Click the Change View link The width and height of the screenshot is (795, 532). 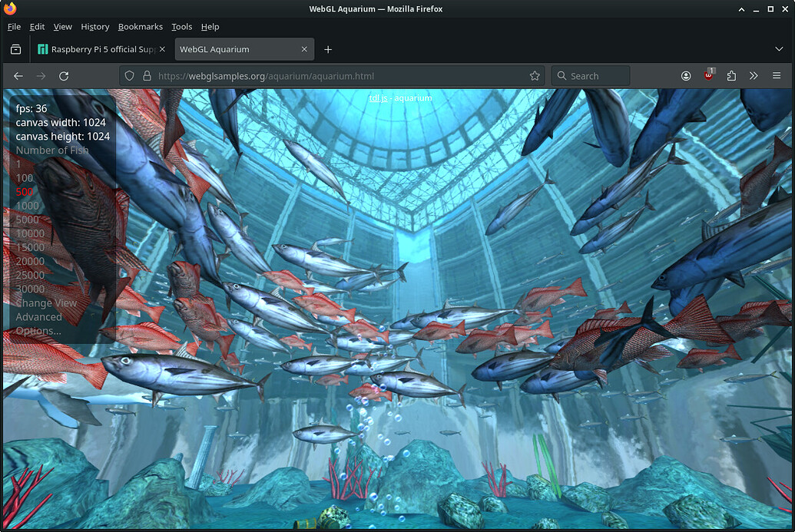[x=46, y=302]
